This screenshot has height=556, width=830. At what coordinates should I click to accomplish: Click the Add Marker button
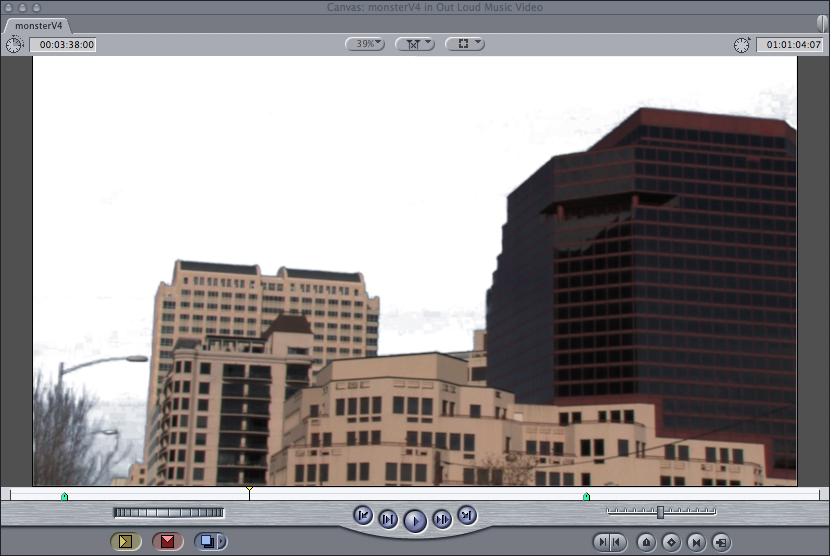point(645,542)
